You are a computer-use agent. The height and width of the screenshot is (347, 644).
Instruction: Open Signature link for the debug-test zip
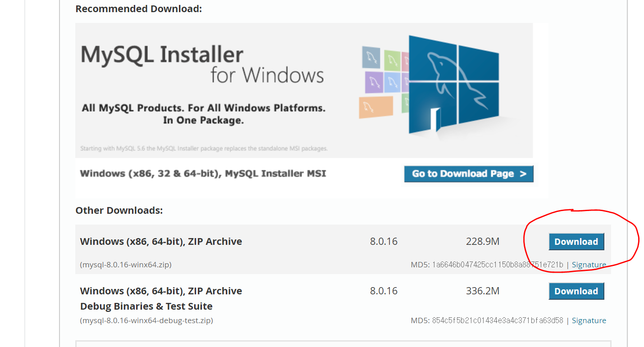[589, 320]
